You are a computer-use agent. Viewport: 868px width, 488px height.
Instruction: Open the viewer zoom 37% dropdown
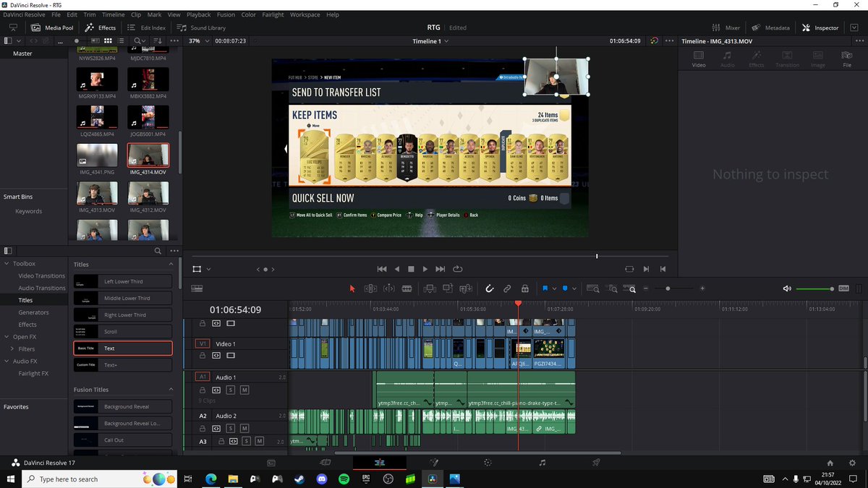199,41
